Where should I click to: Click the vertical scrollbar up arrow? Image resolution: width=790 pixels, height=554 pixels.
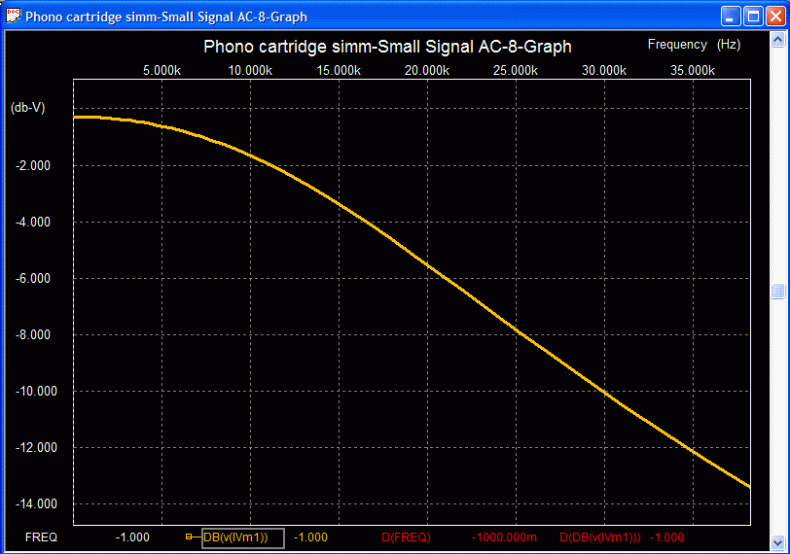coord(777,39)
